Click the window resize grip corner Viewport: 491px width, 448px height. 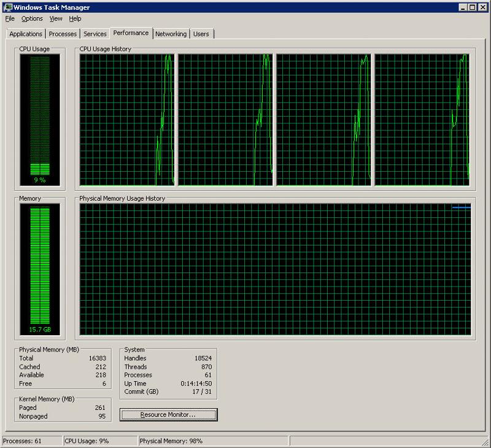coord(485,442)
